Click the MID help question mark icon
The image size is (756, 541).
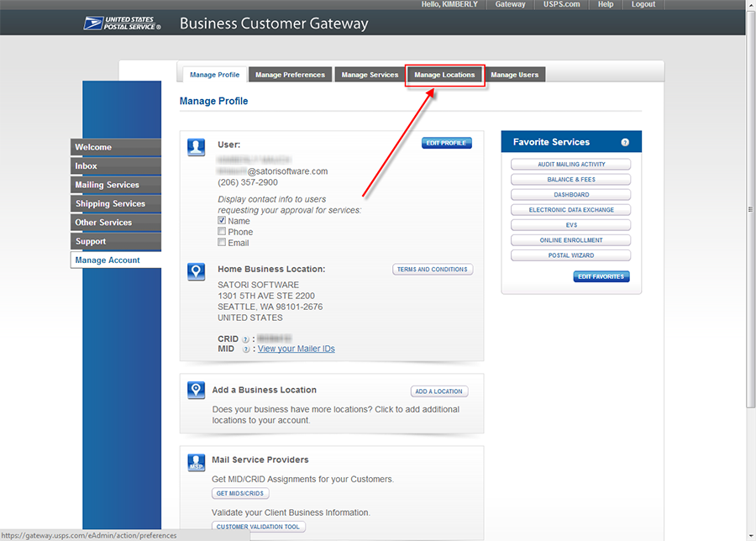[x=246, y=349]
